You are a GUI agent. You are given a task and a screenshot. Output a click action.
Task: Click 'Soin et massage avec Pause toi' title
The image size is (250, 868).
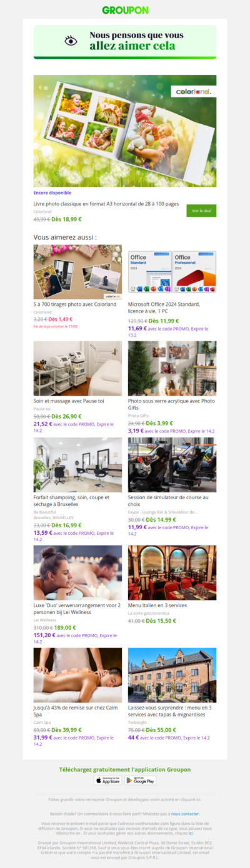69,401
